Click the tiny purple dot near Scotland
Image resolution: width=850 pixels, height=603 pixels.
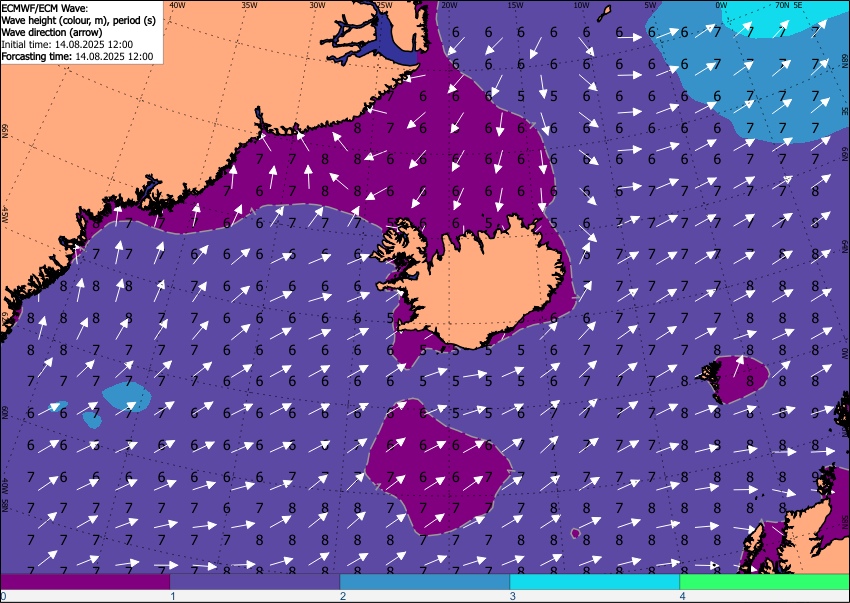[575, 534]
